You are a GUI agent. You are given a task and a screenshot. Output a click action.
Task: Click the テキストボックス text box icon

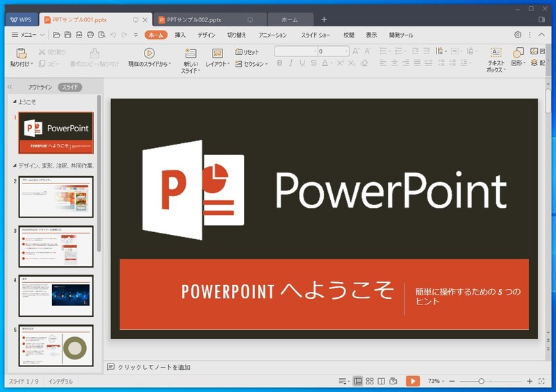pyautogui.click(x=496, y=53)
